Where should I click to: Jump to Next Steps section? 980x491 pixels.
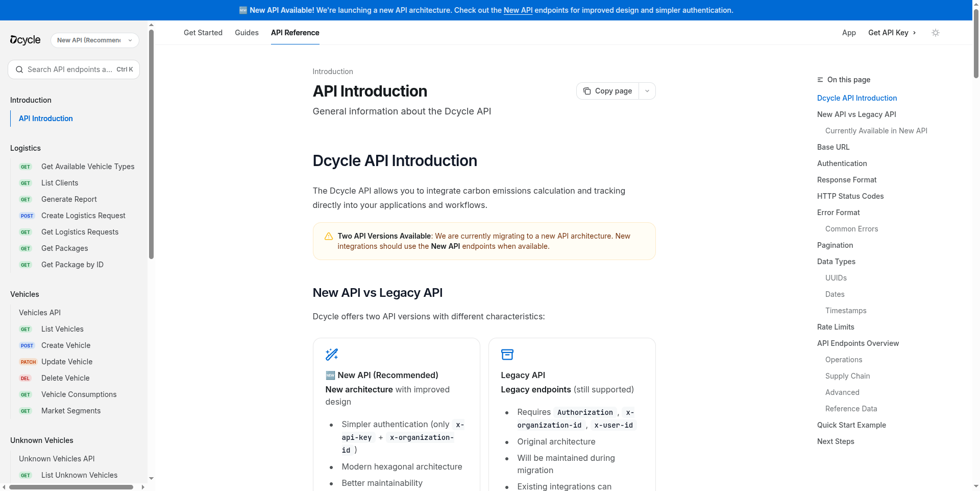[x=836, y=441]
